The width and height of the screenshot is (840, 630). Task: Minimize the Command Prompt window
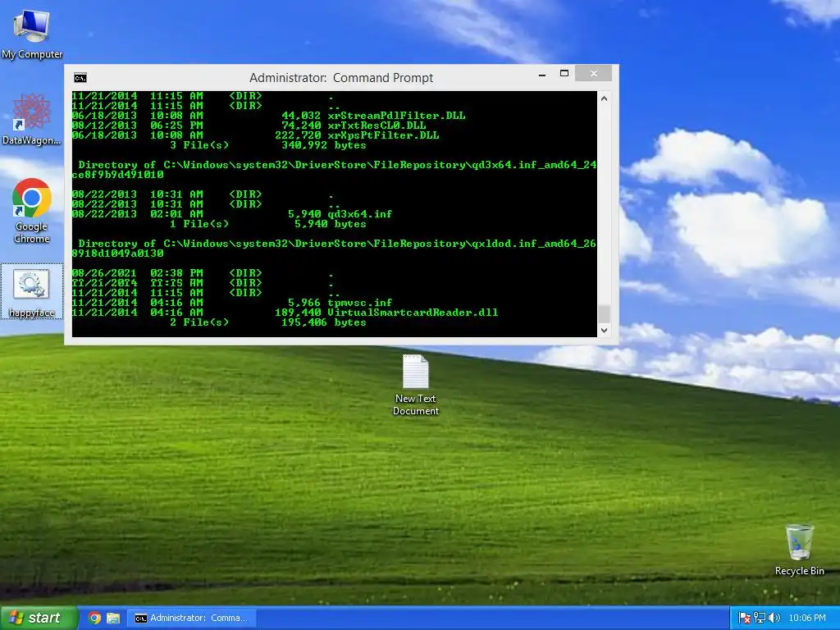tap(542, 74)
